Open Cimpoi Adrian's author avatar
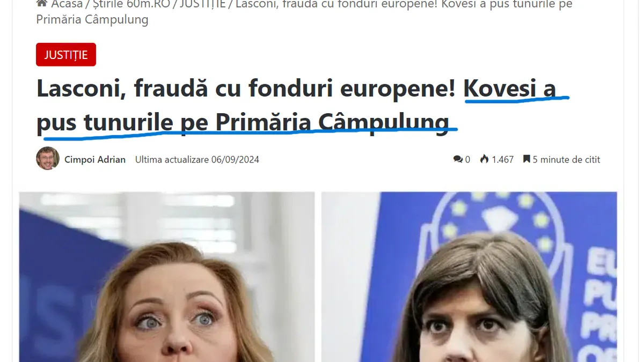Screen dimensions: 644x362 [48, 159]
